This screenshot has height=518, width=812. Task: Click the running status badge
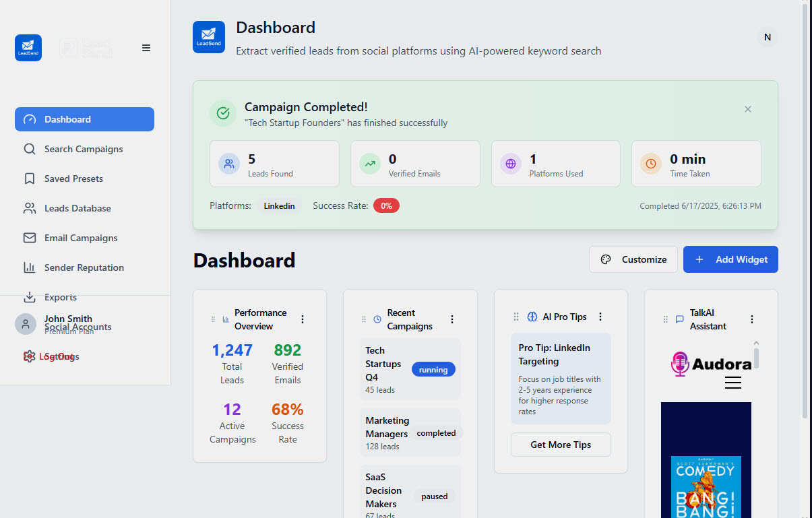coord(433,370)
